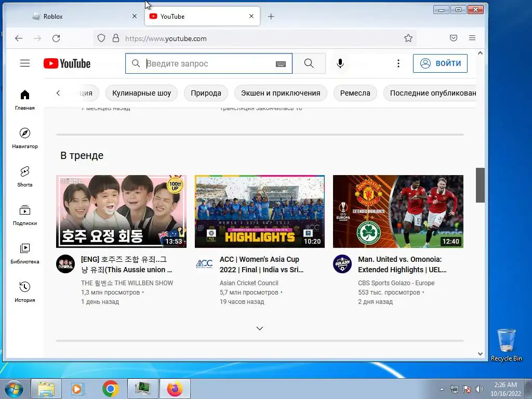Launch Google Chrome from taskbar
The image size is (532, 399).
point(111,389)
